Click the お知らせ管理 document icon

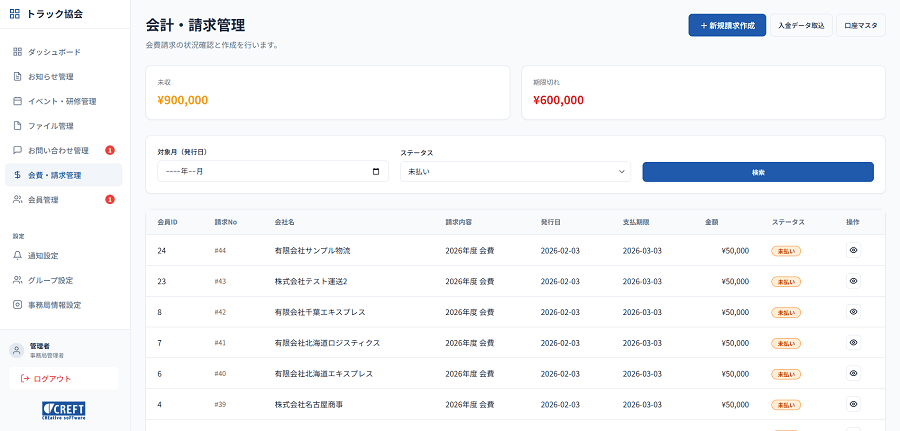click(x=17, y=76)
